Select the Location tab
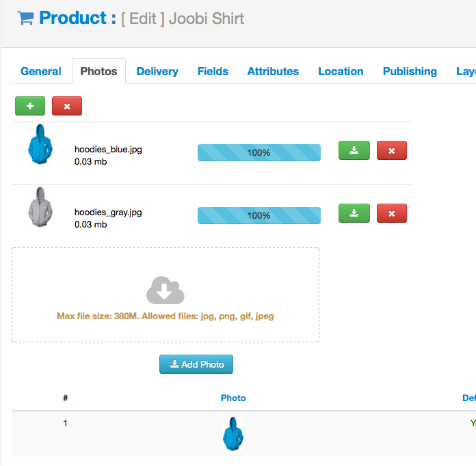476x466 pixels. pos(341,71)
